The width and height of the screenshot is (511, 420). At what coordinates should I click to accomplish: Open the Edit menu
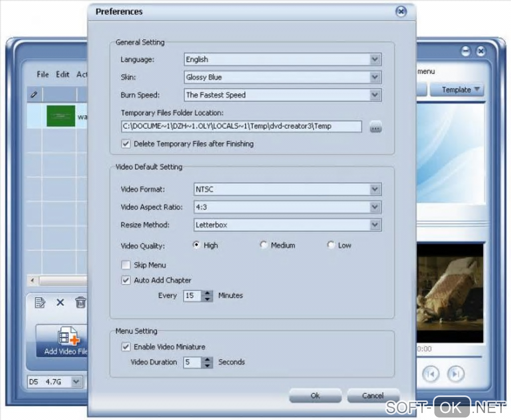pos(63,74)
